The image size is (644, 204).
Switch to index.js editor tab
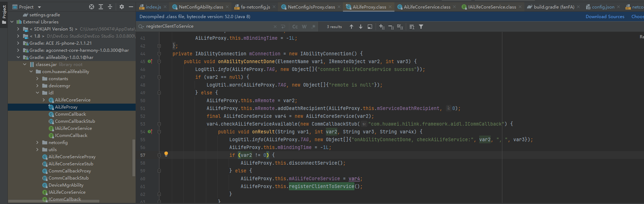(x=153, y=7)
